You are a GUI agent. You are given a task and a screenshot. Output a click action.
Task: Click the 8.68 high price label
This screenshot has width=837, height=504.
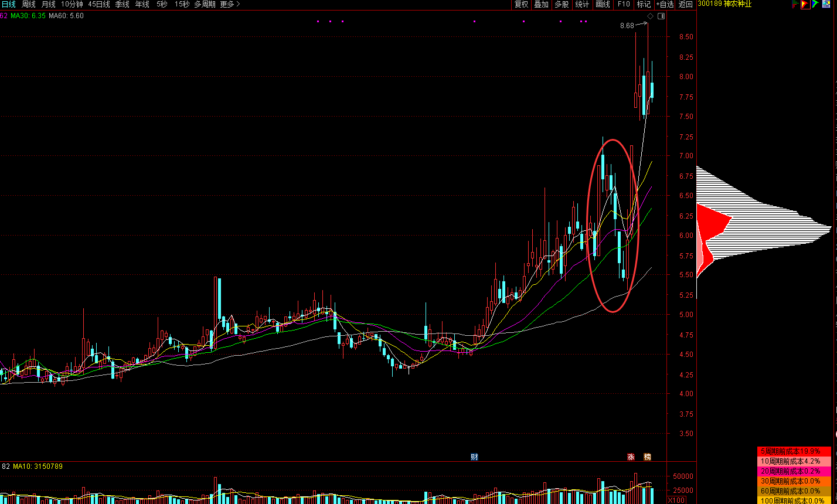click(627, 26)
